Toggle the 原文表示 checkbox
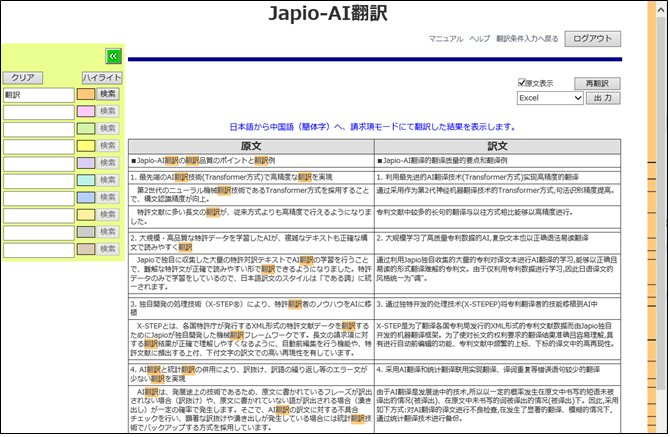Viewport: 670px width, 437px height. click(x=521, y=82)
